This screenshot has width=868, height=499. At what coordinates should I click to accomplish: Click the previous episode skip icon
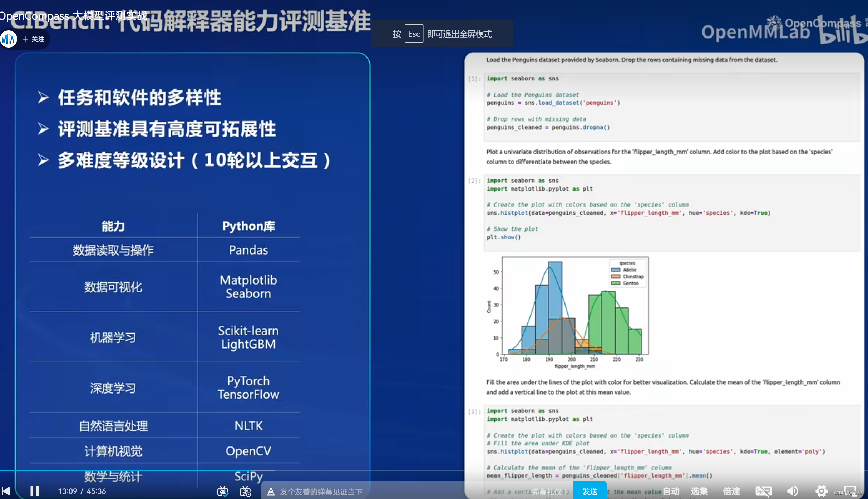(7, 491)
